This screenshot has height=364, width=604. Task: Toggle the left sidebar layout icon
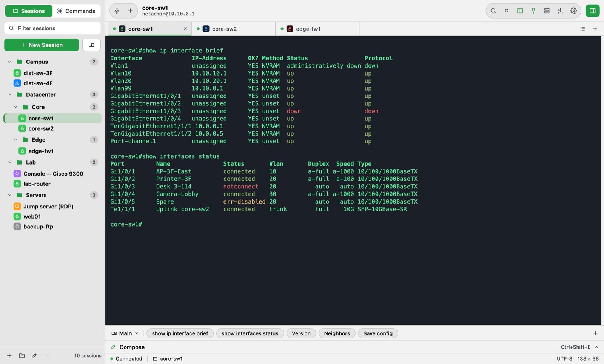click(520, 11)
